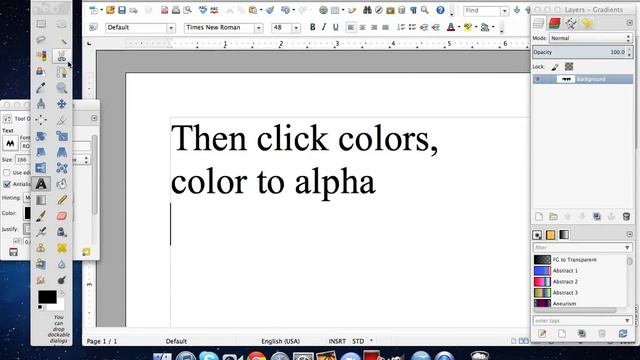Open Find & Replace binoculars icon
Viewport: 640px width, 360px height.
coord(367,10)
